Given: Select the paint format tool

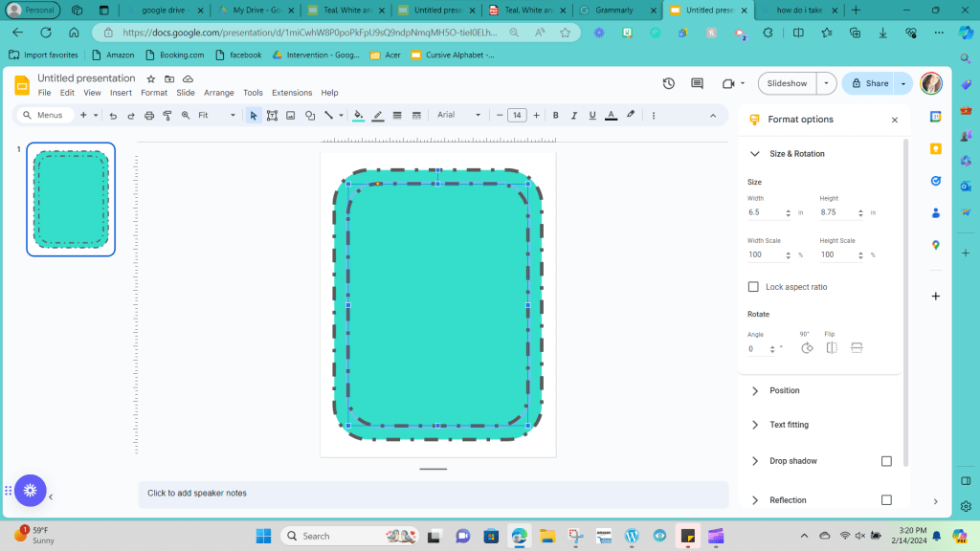Looking at the screenshot, I should tap(167, 116).
